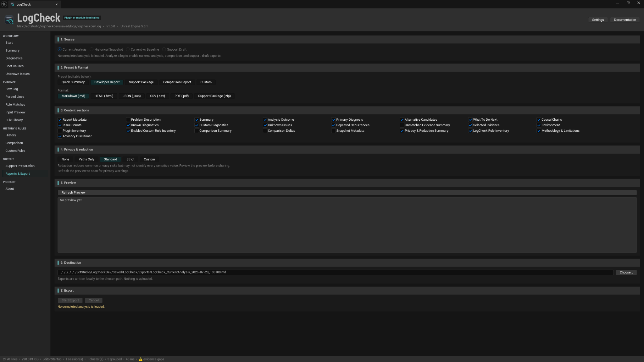Toggle the Comparison Deltas checkbox

pos(265,131)
